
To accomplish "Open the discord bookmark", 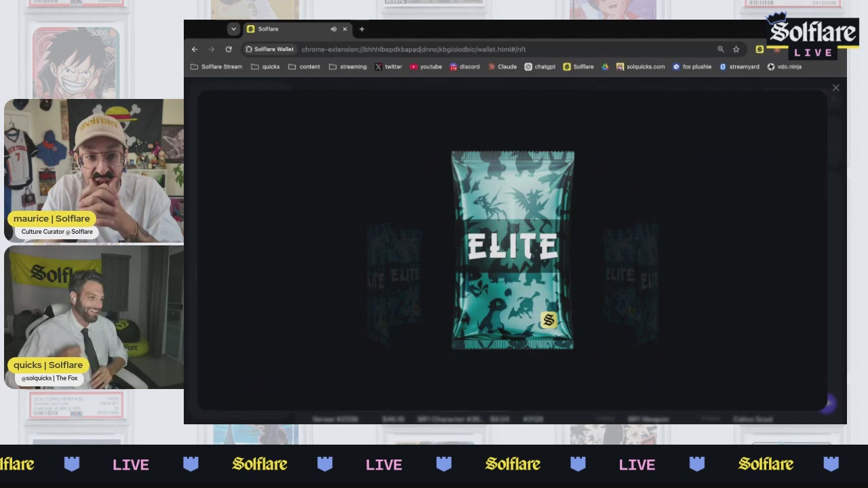I will pos(465,66).
